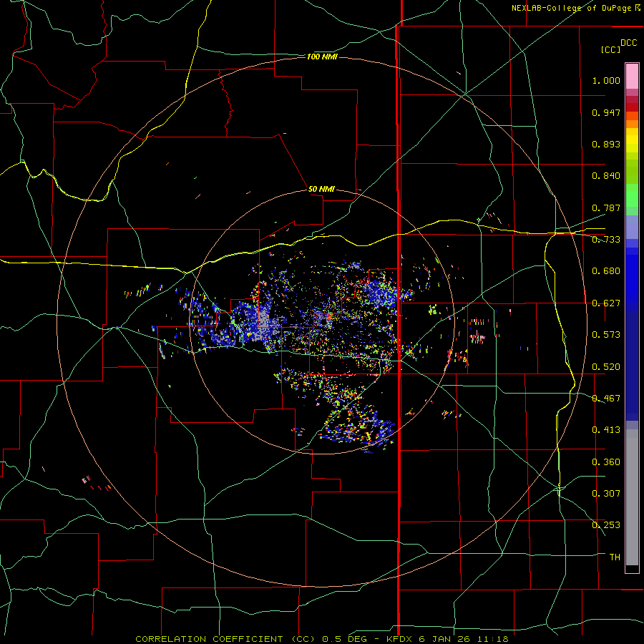This screenshot has width=644, height=644.
Task: Click the 0.520 color scale label
Action: 606,367
